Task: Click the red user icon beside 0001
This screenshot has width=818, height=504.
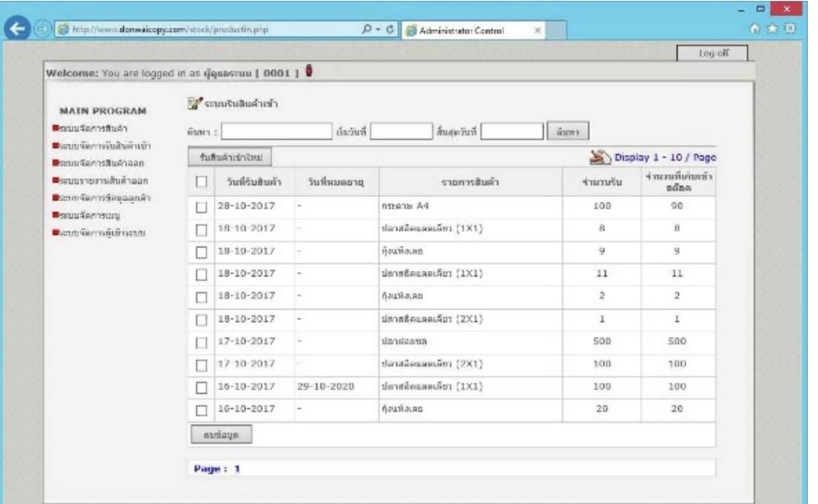Action: (x=309, y=72)
